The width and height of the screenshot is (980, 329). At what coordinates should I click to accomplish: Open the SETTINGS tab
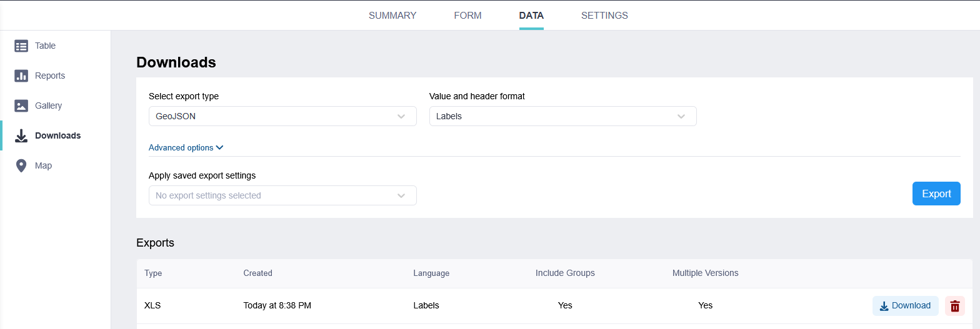coord(604,16)
